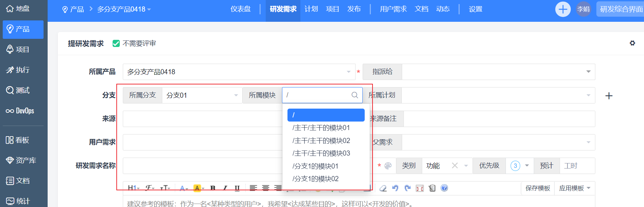This screenshot has height=207, width=644.
Task: Undo last editor action
Action: pyautogui.click(x=395, y=188)
